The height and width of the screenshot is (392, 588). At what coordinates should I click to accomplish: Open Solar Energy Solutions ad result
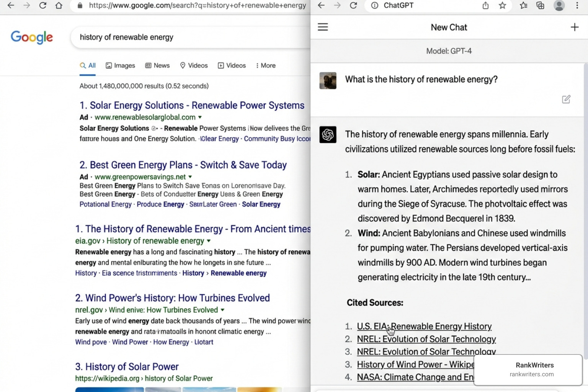pos(192,105)
